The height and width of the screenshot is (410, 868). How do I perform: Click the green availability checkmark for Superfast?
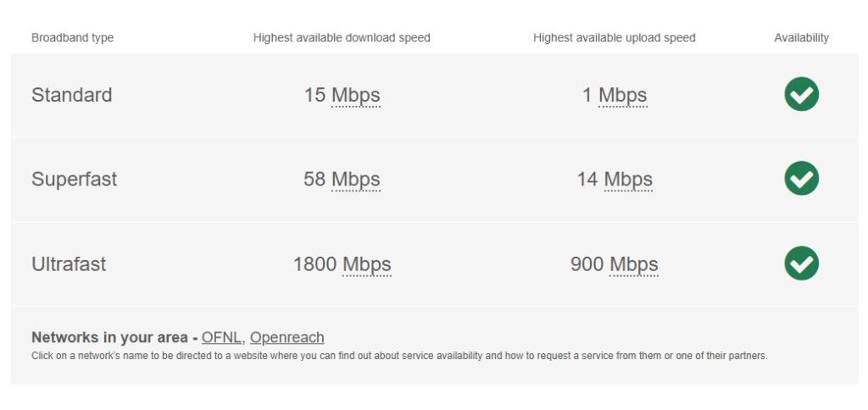click(x=801, y=179)
